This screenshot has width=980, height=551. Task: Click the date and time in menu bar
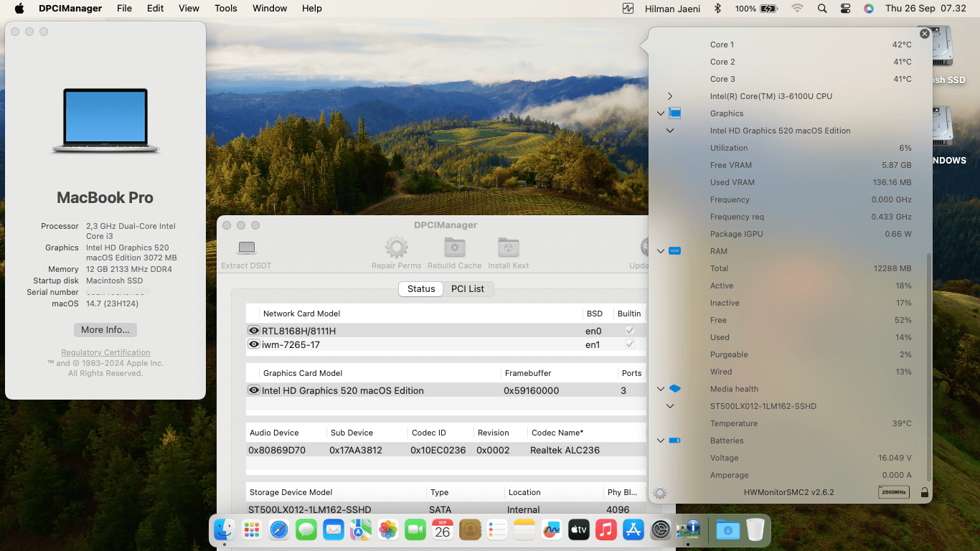click(925, 9)
